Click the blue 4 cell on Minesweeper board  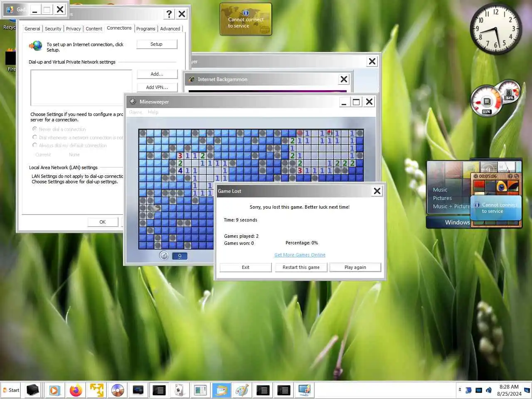tap(180, 170)
